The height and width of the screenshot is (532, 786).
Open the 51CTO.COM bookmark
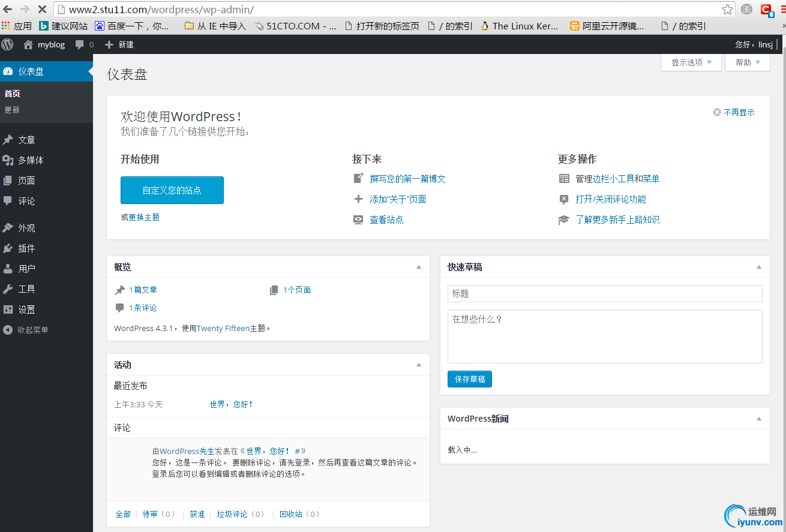click(295, 26)
